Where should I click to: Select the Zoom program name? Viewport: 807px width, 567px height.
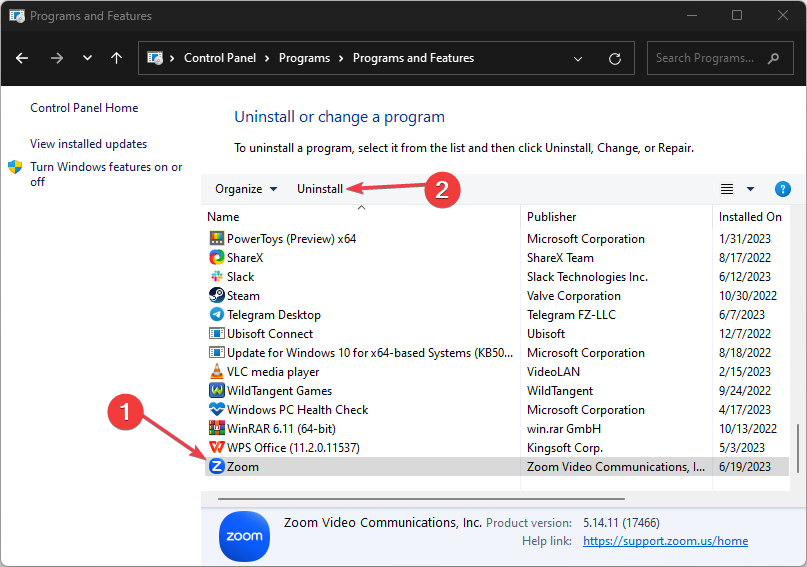click(x=242, y=467)
